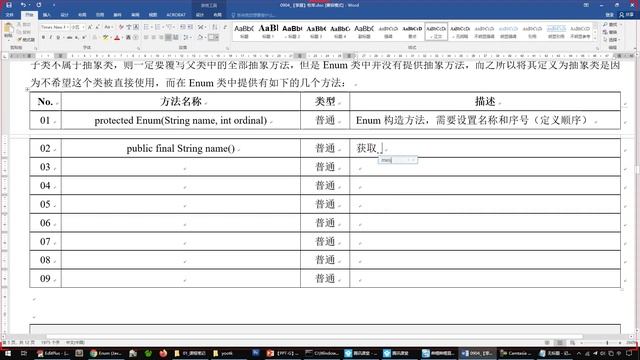Click the Tell Me search box
Image resolution: width=640 pixels, height=360 pixels.
pos(254,15)
